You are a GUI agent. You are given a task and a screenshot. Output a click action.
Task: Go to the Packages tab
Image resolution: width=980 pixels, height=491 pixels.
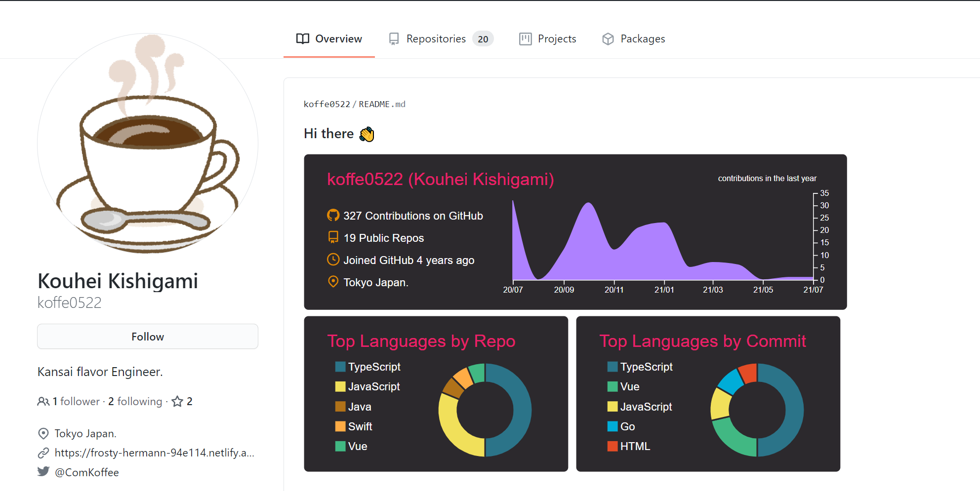pyautogui.click(x=633, y=39)
